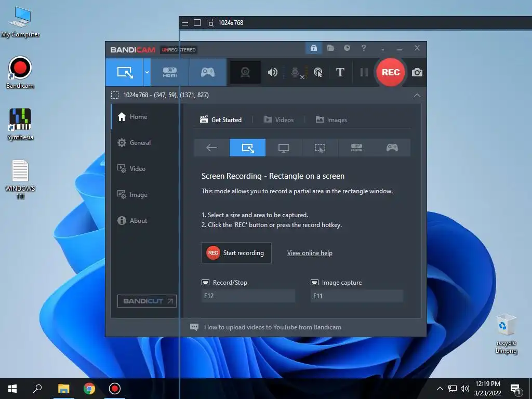
Task: Select gamepad mode in Get Started row
Action: point(392,148)
